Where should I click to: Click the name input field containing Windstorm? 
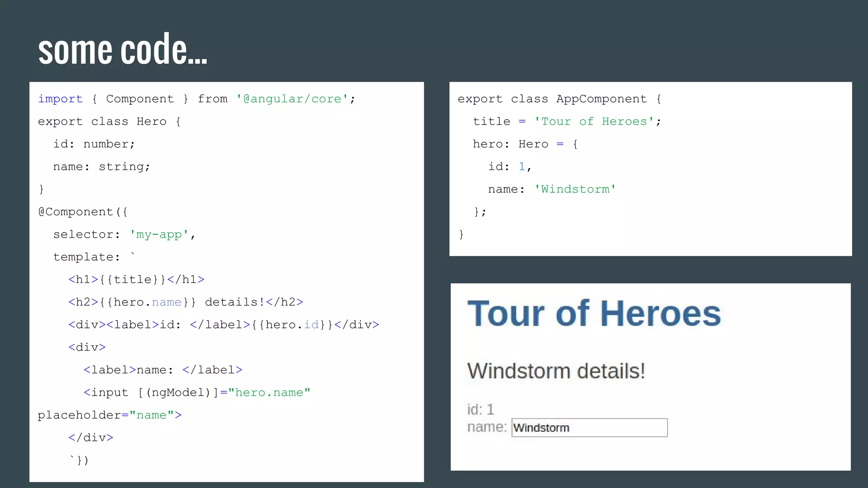(x=590, y=427)
